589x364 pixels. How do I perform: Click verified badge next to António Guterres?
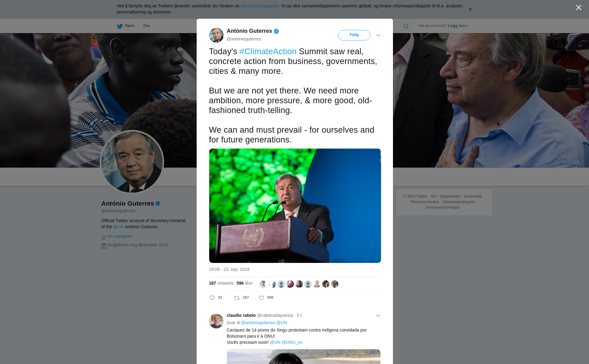(x=276, y=31)
